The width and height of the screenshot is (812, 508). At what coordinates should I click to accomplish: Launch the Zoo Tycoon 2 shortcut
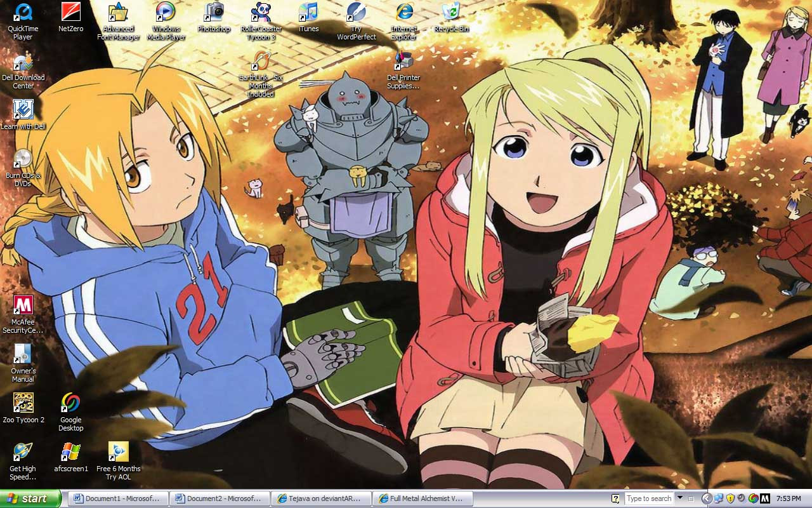coord(23,408)
